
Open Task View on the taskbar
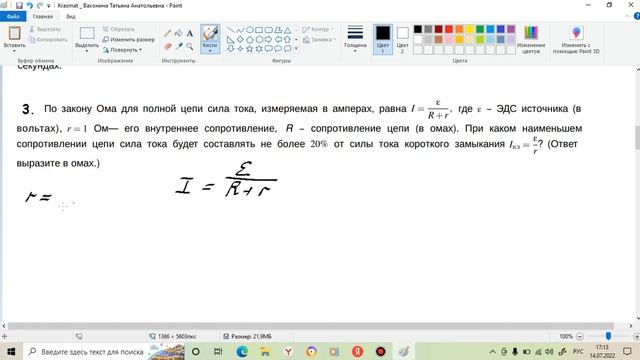[x=218, y=351]
